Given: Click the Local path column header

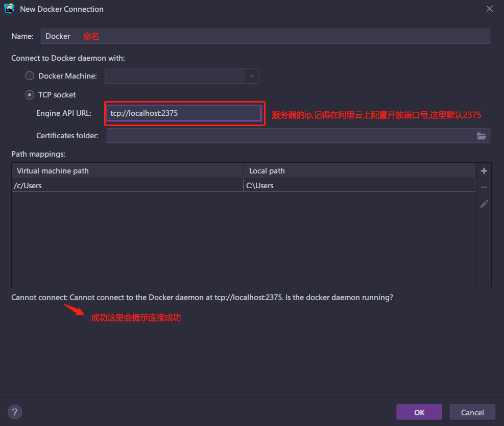Looking at the screenshot, I should [x=359, y=171].
